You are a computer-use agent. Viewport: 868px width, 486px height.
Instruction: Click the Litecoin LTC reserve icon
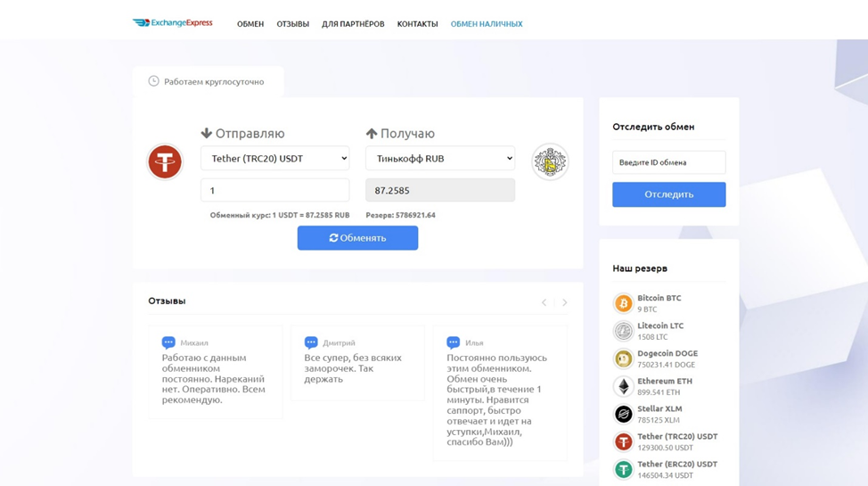click(623, 331)
